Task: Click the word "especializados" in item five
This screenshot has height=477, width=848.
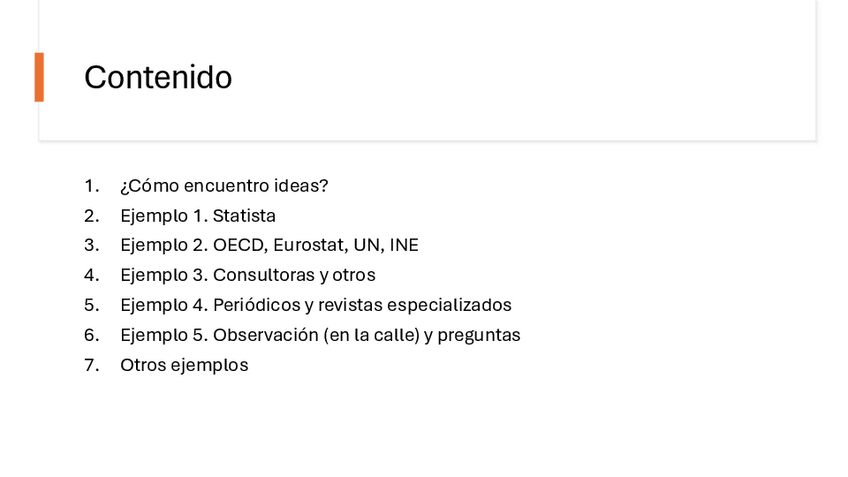Action: coord(449,305)
